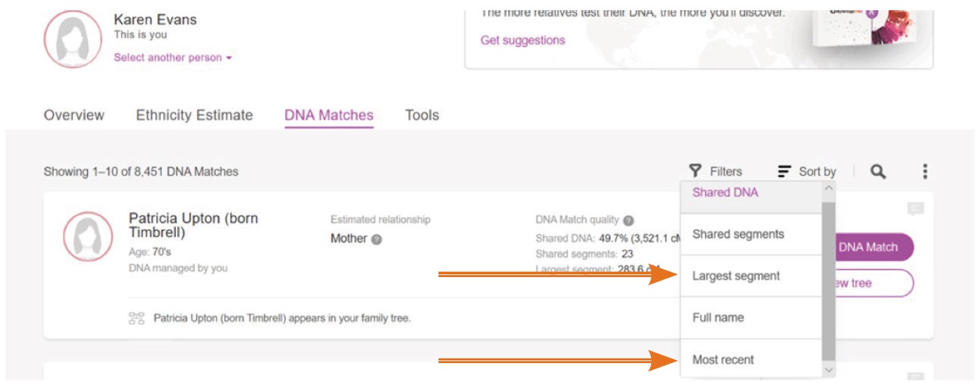Open the Tools tab
The height and width of the screenshot is (387, 980).
[421, 115]
